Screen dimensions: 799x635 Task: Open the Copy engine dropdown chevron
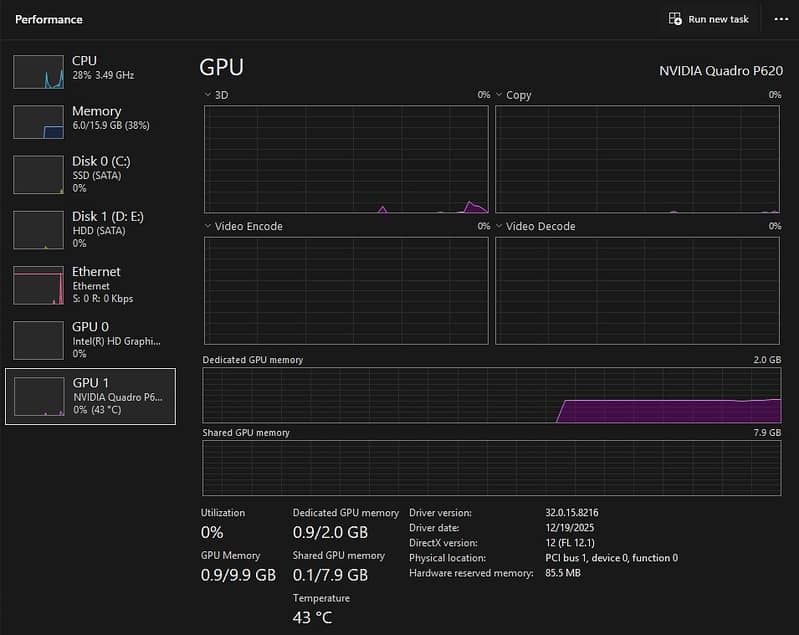click(x=499, y=95)
